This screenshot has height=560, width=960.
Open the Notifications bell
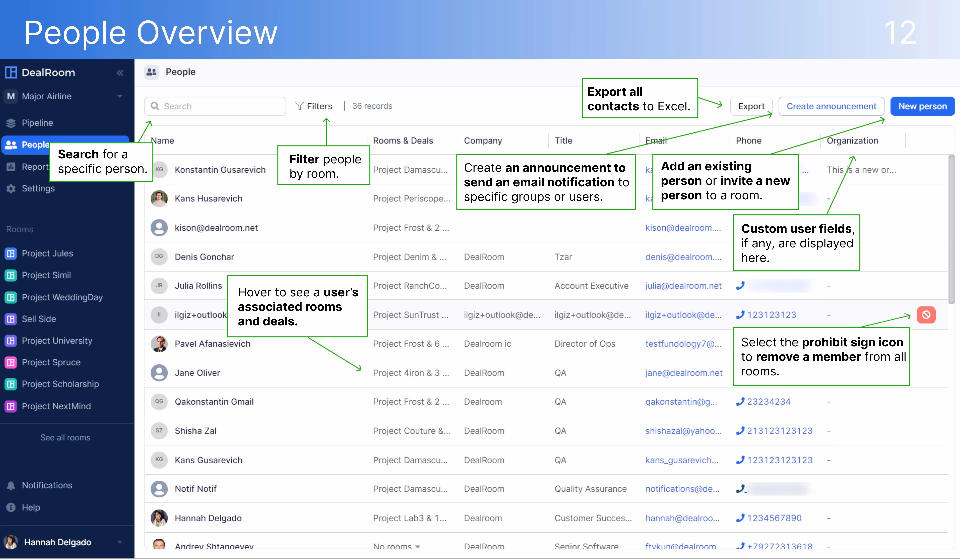[x=11, y=485]
